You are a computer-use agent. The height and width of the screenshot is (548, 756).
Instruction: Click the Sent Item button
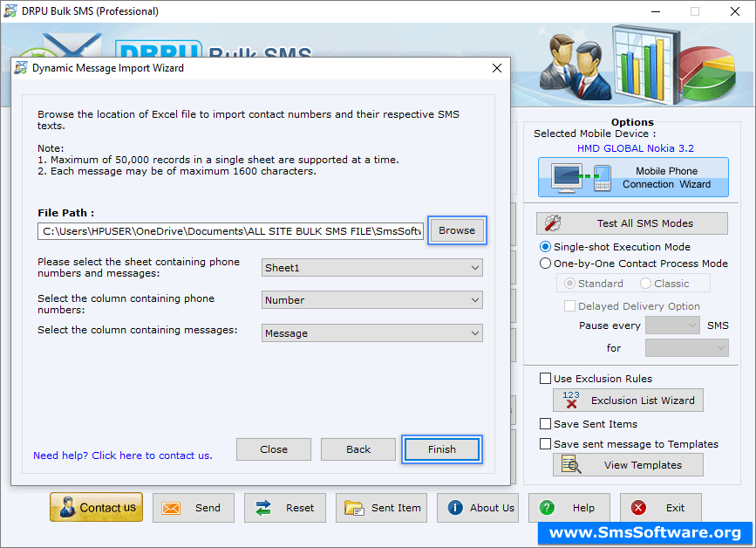[x=381, y=508]
